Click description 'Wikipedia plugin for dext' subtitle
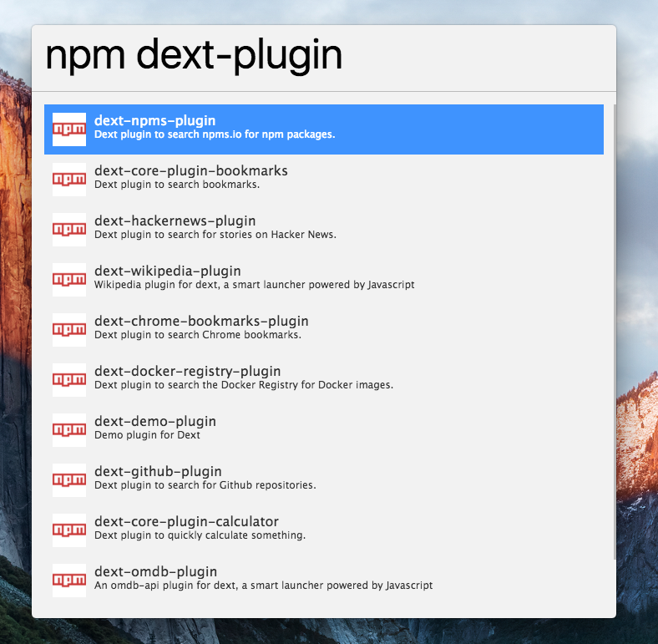658x644 pixels. 255,285
